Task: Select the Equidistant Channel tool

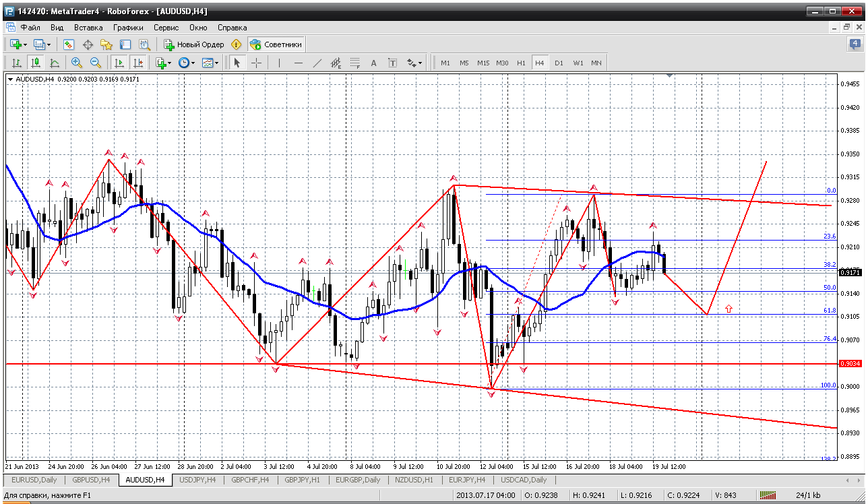Action: pos(336,63)
